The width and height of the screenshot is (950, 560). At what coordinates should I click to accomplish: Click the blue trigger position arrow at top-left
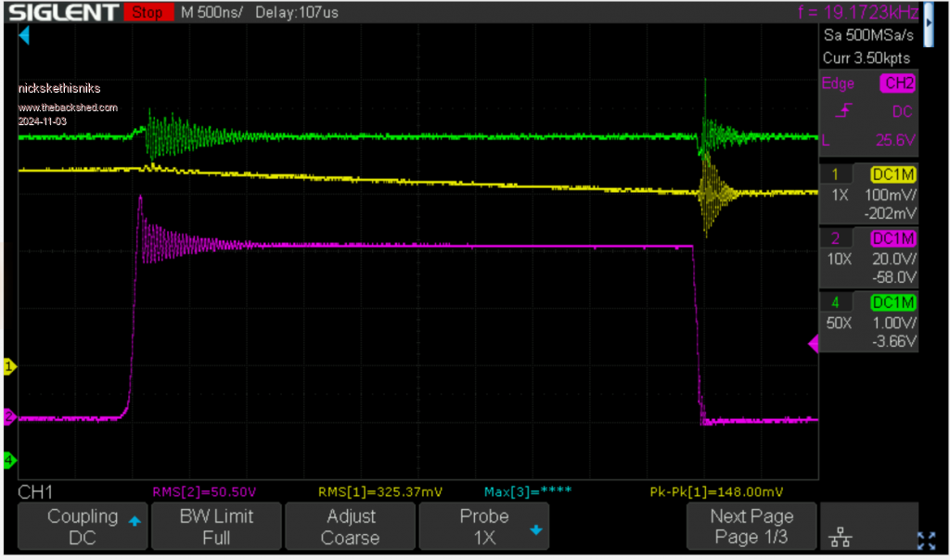click(25, 35)
